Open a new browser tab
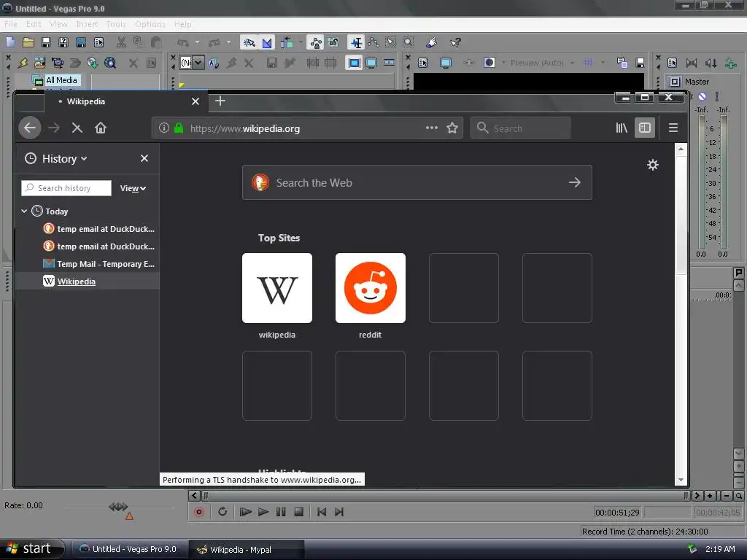The image size is (747, 560). click(x=220, y=101)
